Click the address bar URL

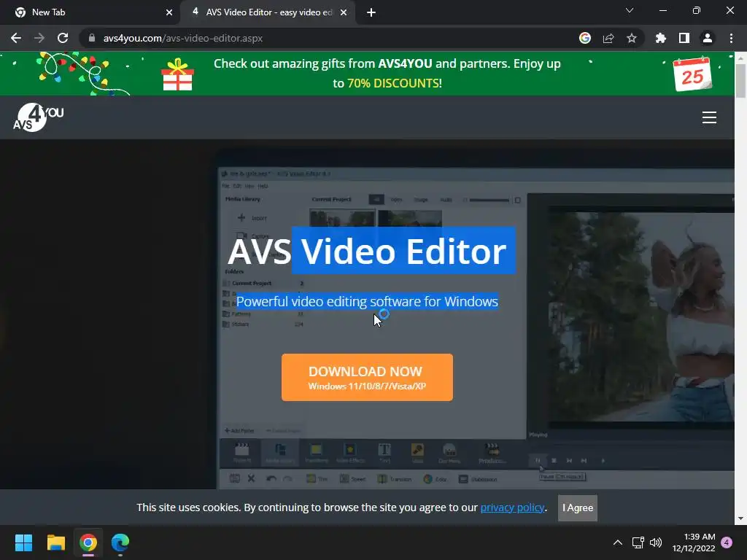183,38
